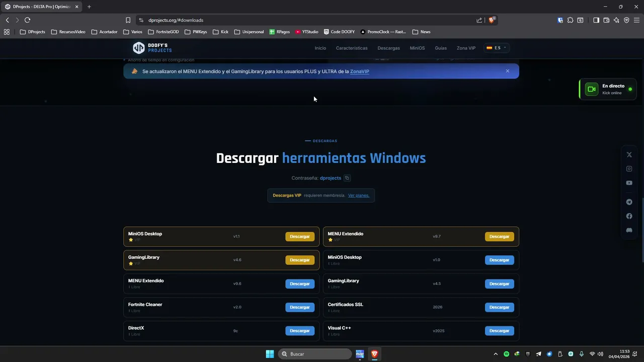
Task: Go to the MiniOS nav item
Action: pyautogui.click(x=417, y=48)
